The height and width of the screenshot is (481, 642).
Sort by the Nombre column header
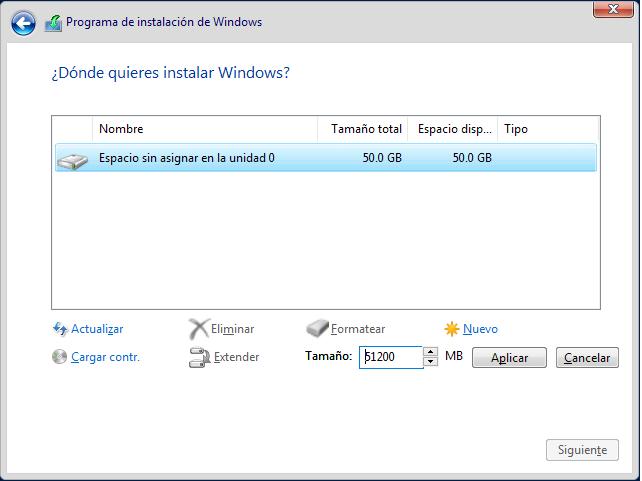coord(205,129)
